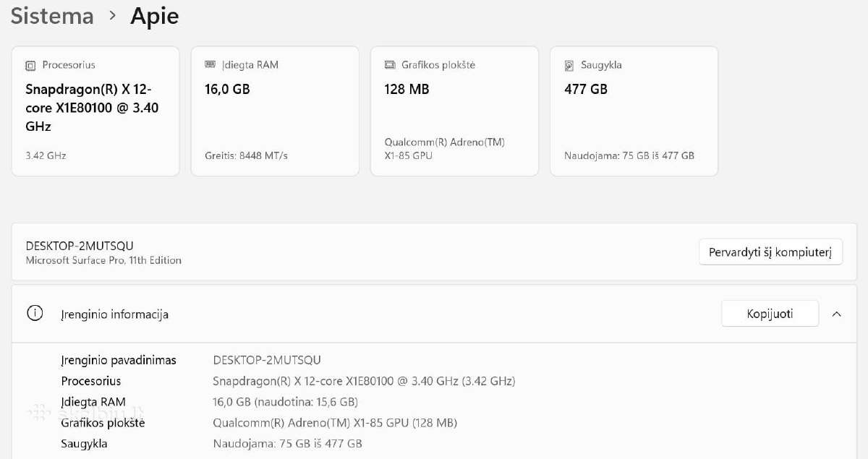The image size is (868, 459).
Task: Click the Greitis: 8448 MT/s text
Action: click(x=246, y=155)
